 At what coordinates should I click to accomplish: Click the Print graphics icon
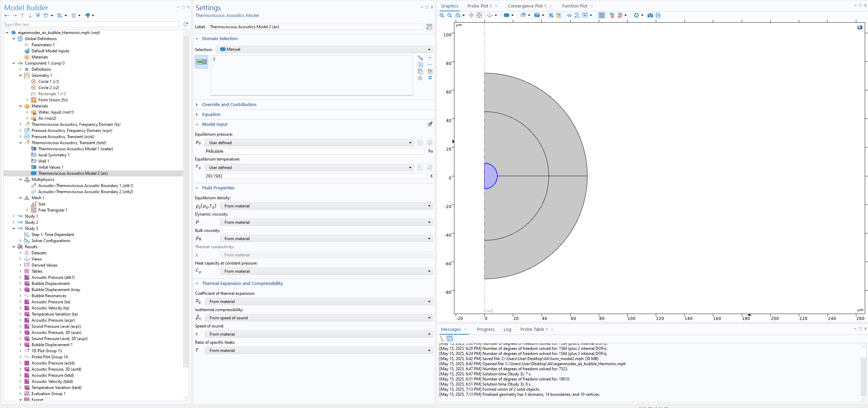point(658,15)
